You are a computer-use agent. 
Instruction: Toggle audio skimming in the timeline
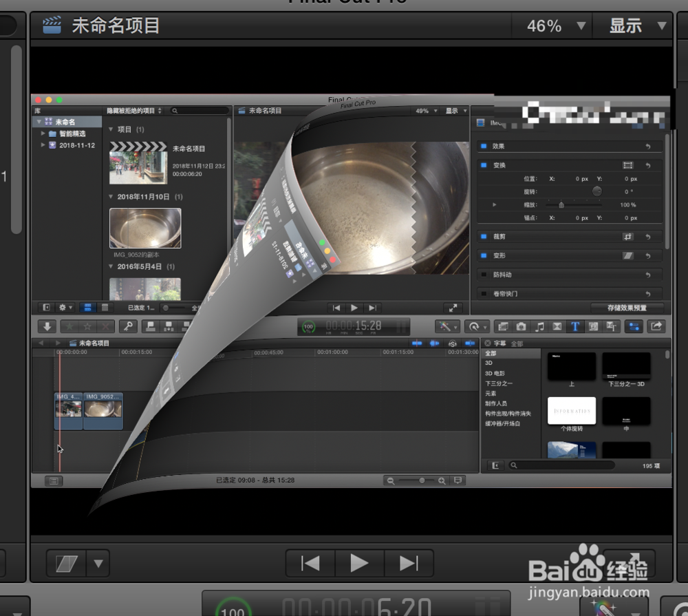pyautogui.click(x=435, y=343)
